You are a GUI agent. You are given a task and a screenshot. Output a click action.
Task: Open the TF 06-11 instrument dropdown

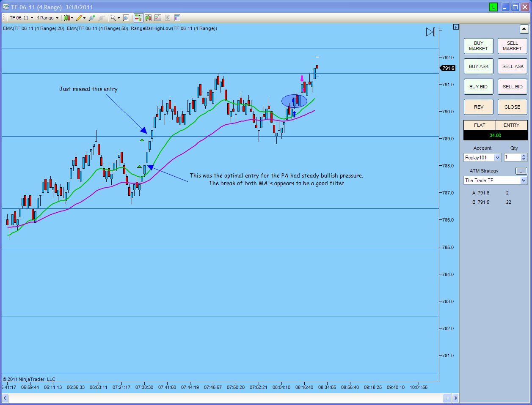pyautogui.click(x=22, y=18)
